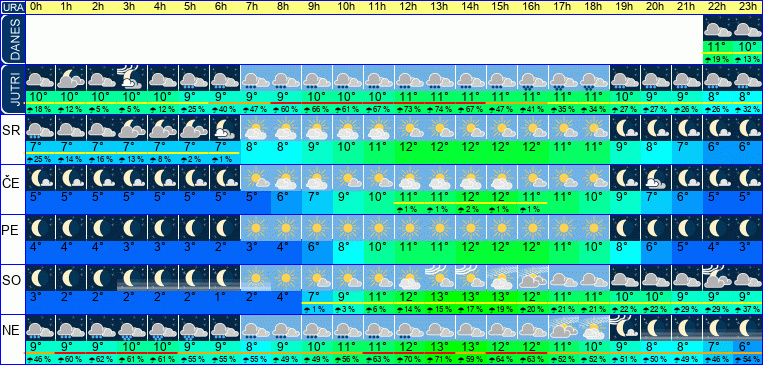The height and width of the screenshot is (365, 763).
Task: Click the foggy sun icon for NE at 18h
Action: (x=595, y=327)
